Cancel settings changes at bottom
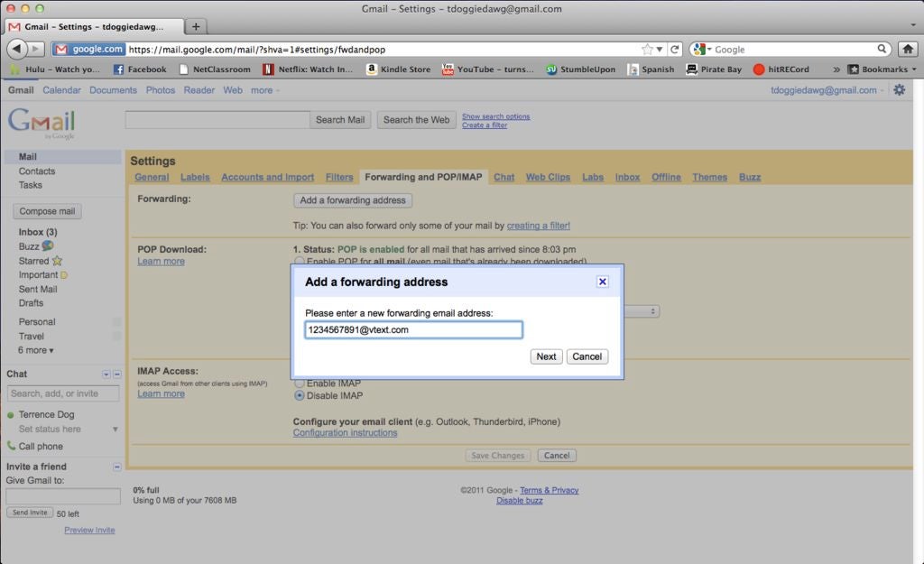The image size is (924, 564). [x=557, y=456]
